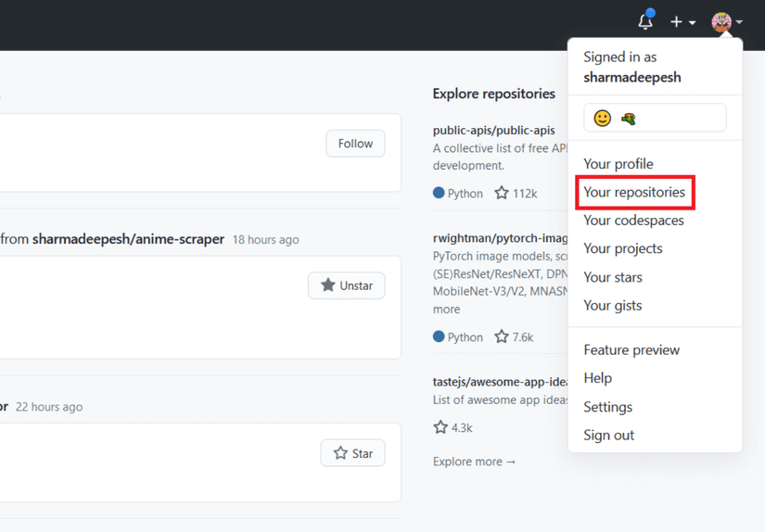Open sharmadeepesh/anime-scraper repository link

coord(128,239)
